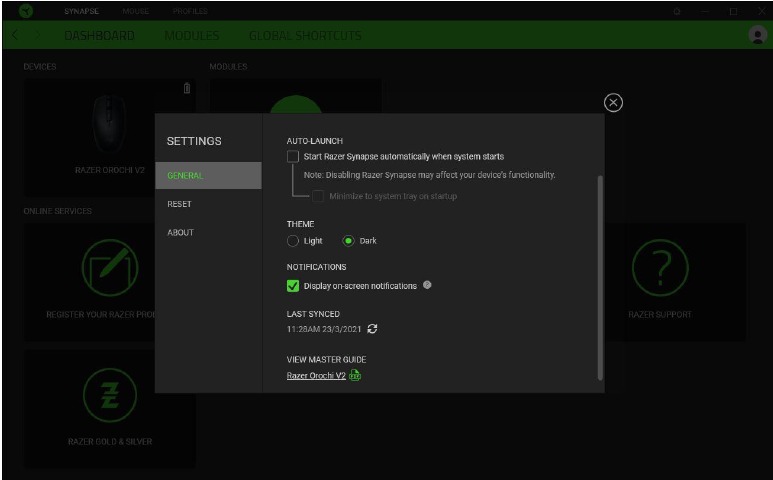
Task: Go to the Dashboard tab
Action: (100, 35)
